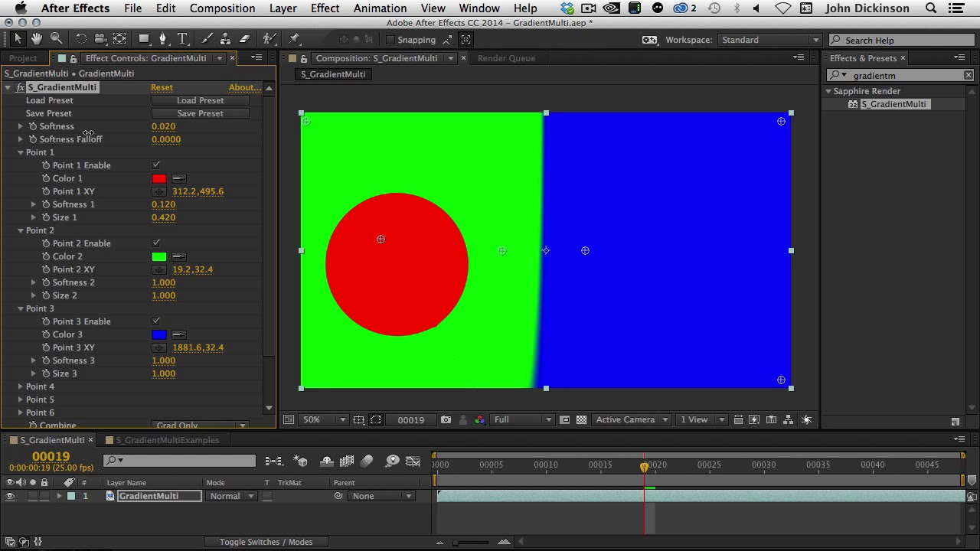This screenshot has height=551, width=980.
Task: Select the Eraser tool
Action: (244, 38)
